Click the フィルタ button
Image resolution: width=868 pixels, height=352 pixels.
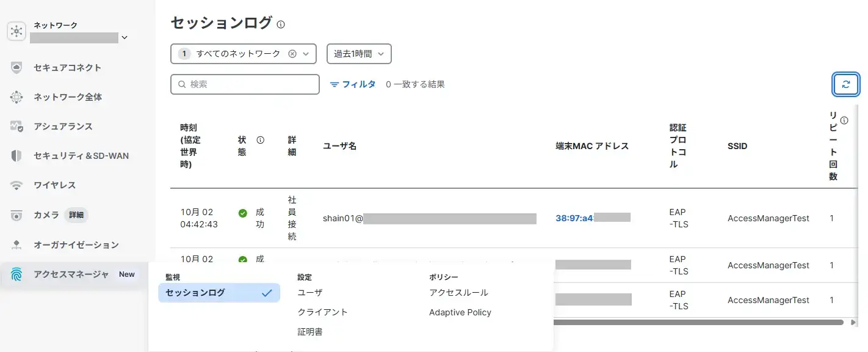[353, 84]
